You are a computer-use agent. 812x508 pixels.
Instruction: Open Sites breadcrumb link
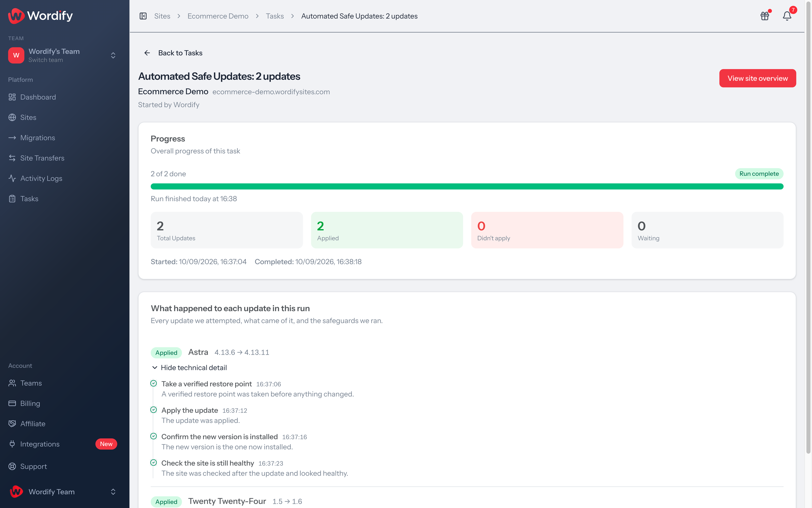pos(162,16)
